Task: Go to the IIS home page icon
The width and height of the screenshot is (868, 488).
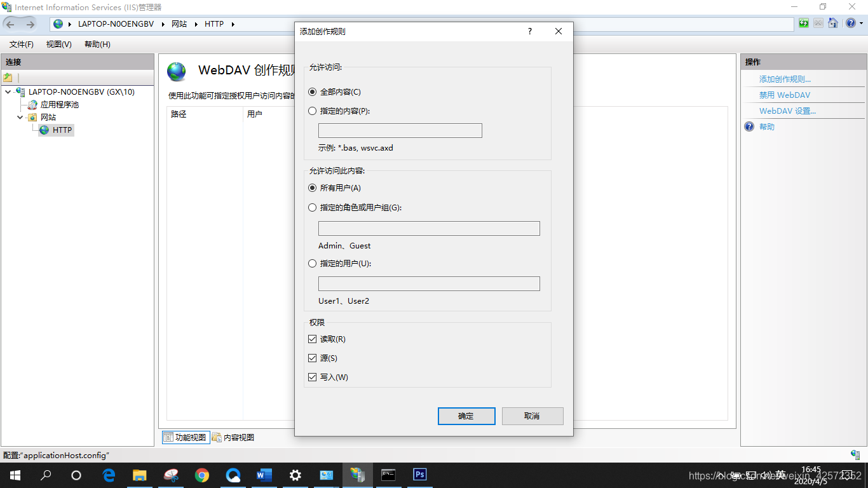Action: [832, 24]
